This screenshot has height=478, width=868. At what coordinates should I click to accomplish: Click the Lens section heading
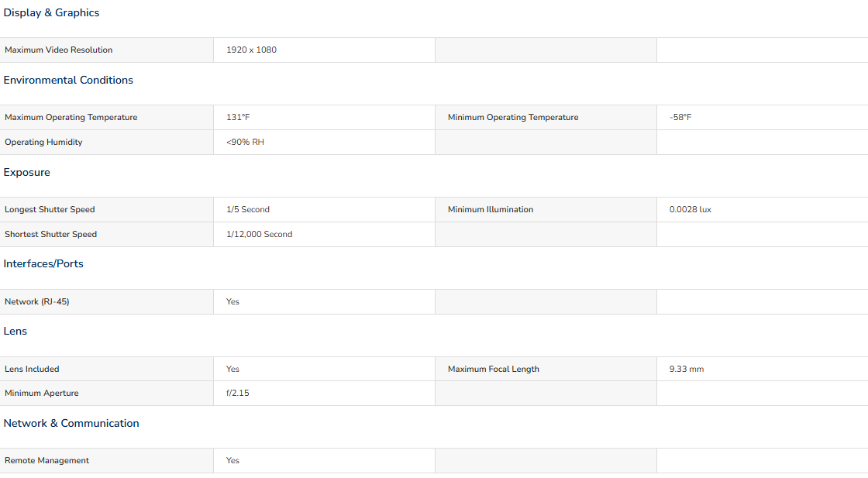coord(15,332)
